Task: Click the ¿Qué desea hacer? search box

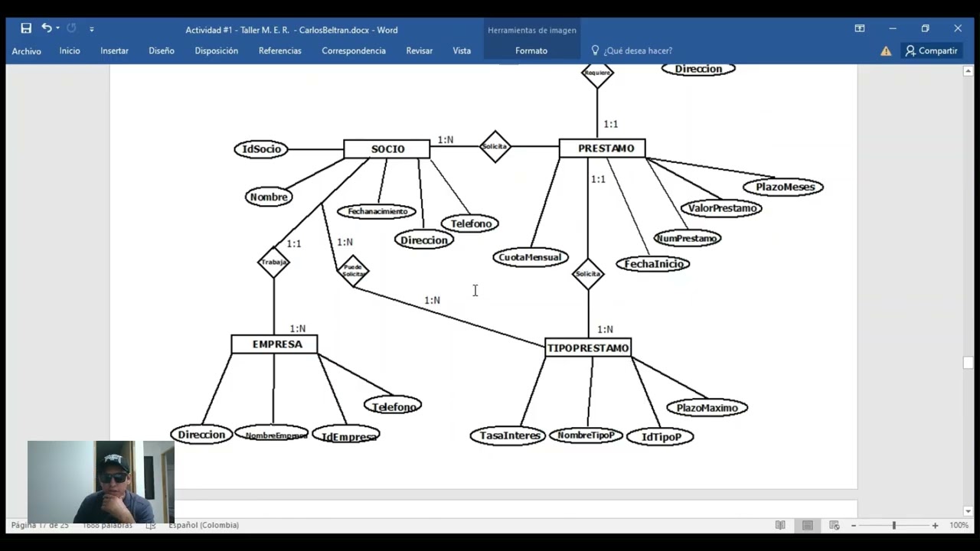Action: (x=638, y=51)
